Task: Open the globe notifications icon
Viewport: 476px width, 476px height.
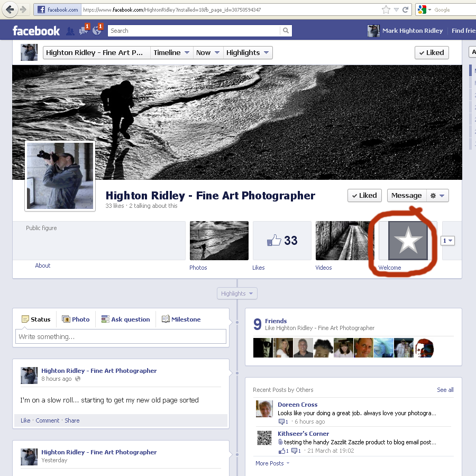Action: (x=97, y=30)
